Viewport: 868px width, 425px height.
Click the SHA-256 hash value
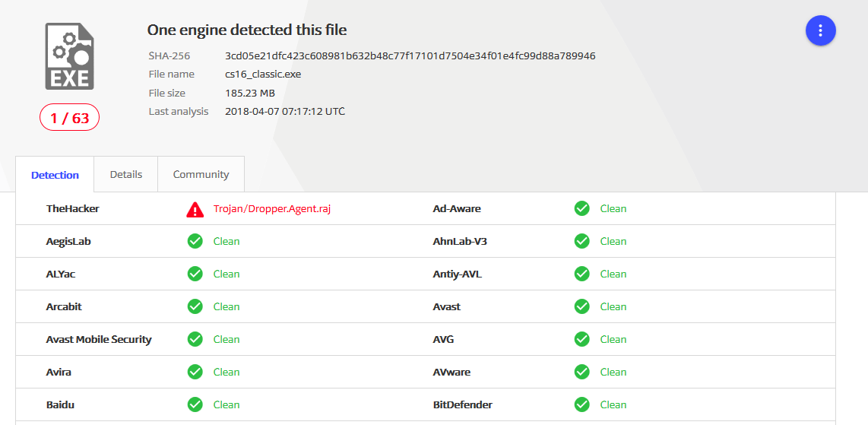point(410,56)
